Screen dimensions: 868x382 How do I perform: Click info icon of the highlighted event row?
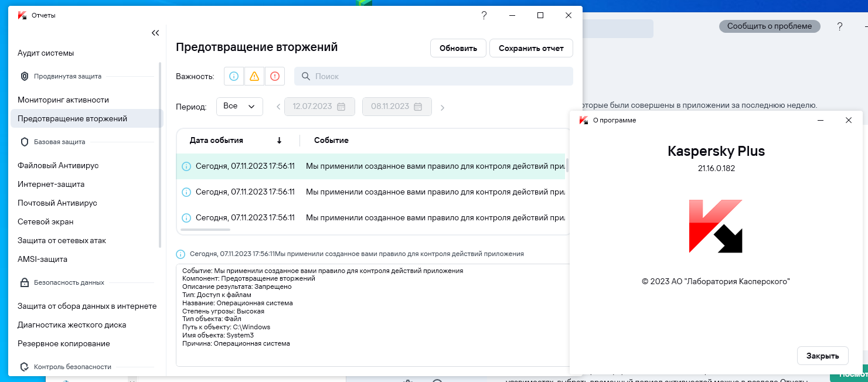point(186,166)
